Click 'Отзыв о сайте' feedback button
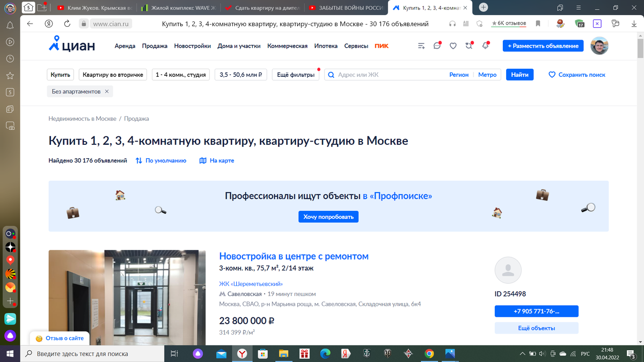Image resolution: width=644 pixels, height=362 pixels. tap(60, 338)
